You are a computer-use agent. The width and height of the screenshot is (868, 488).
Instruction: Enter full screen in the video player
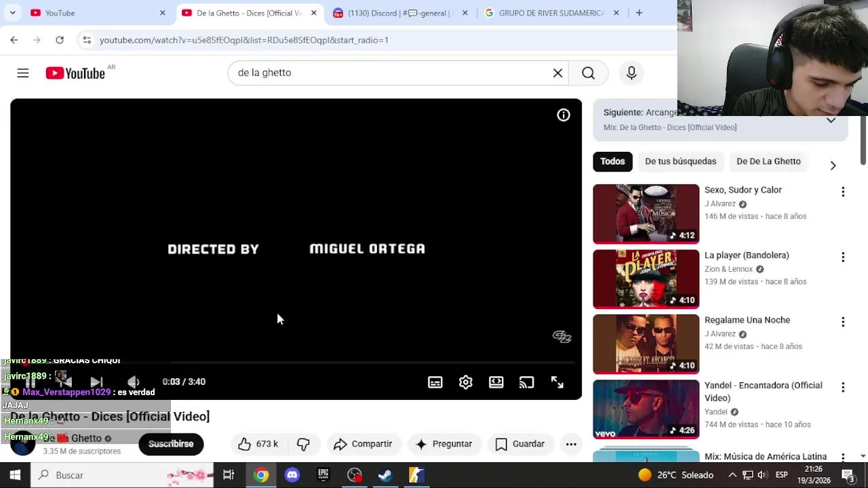coord(557,382)
